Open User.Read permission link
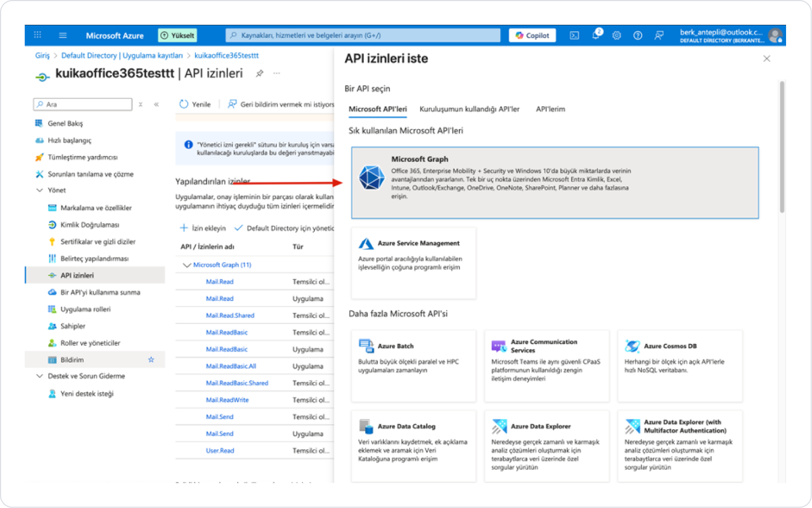812x508 pixels. point(220,451)
